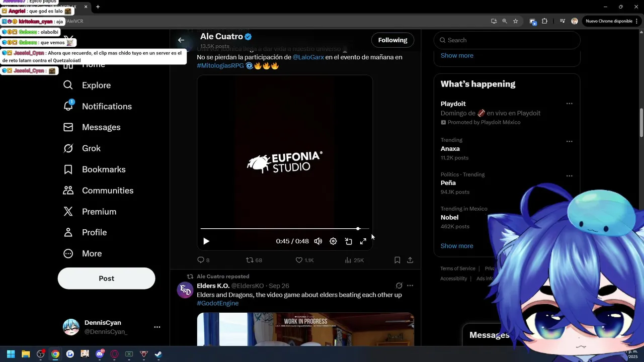Viewport: 644px width, 362px height.
Task: Open Grok from the sidebar
Action: tap(82, 149)
